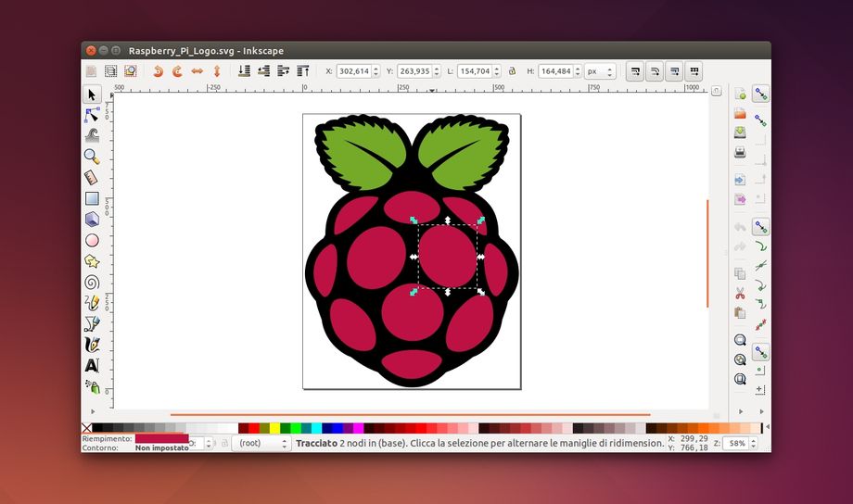The width and height of the screenshot is (853, 504).
Task: Click the Print document icon
Action: (740, 152)
